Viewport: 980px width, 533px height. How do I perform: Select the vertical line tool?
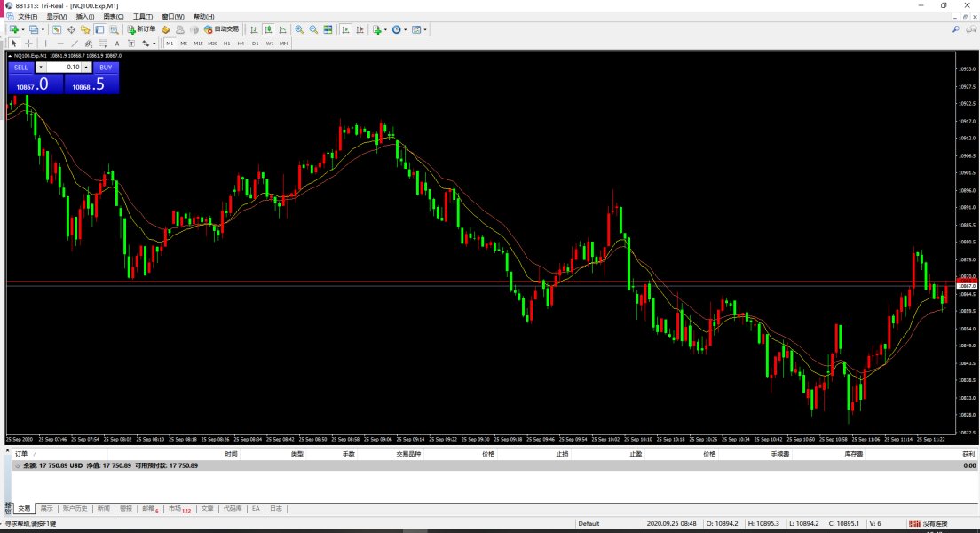[45, 44]
